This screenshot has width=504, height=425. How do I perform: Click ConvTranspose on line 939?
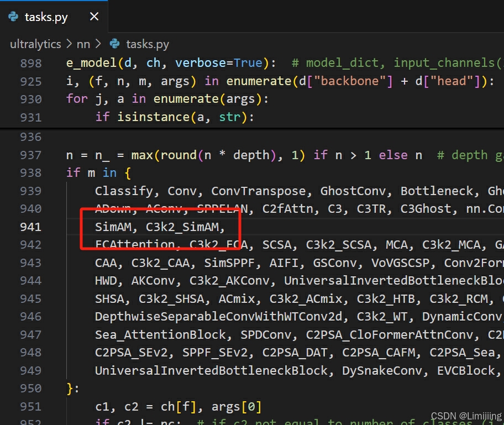(259, 191)
